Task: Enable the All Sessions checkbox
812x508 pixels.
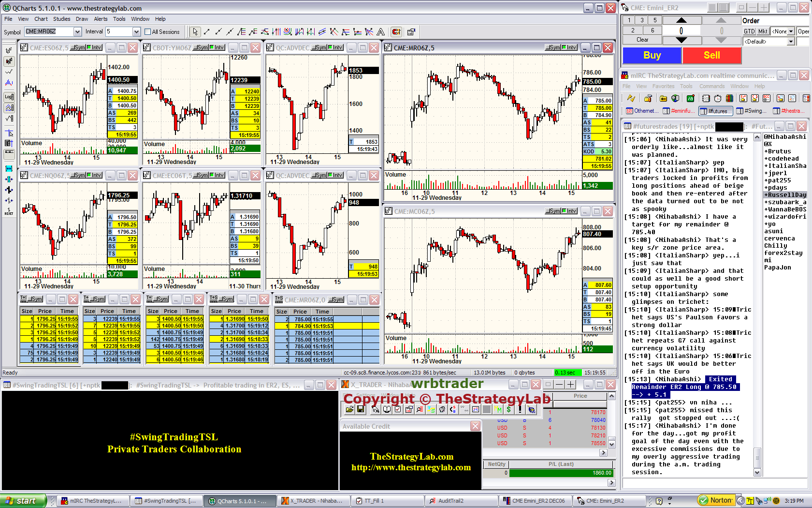Action: 148,32
